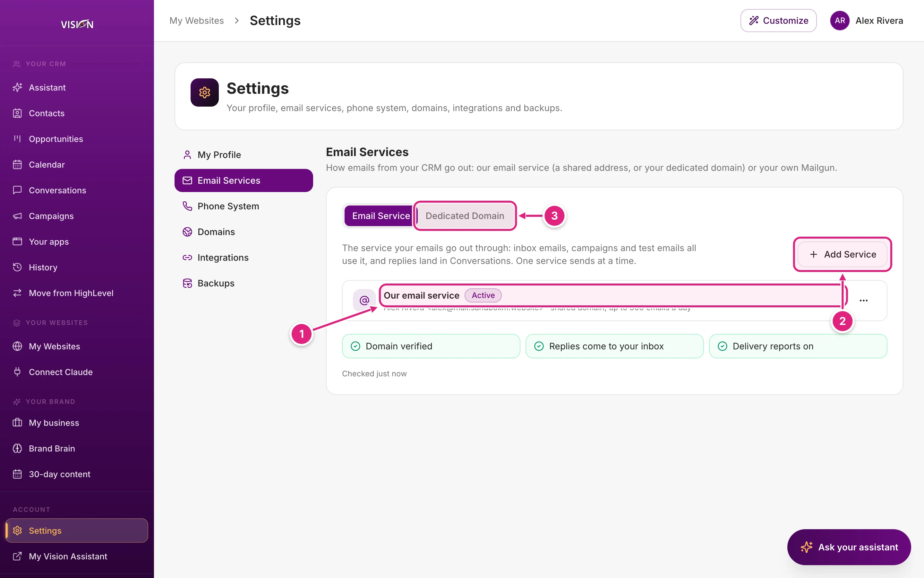Viewport: 924px width, 578px height.
Task: Click Move from HighLevel arrows icon
Action: pos(17,293)
